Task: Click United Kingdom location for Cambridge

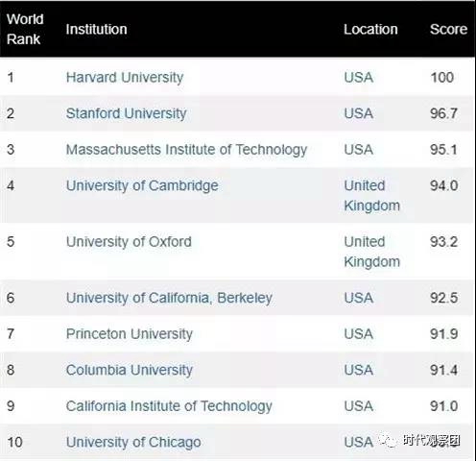Action: (372, 196)
